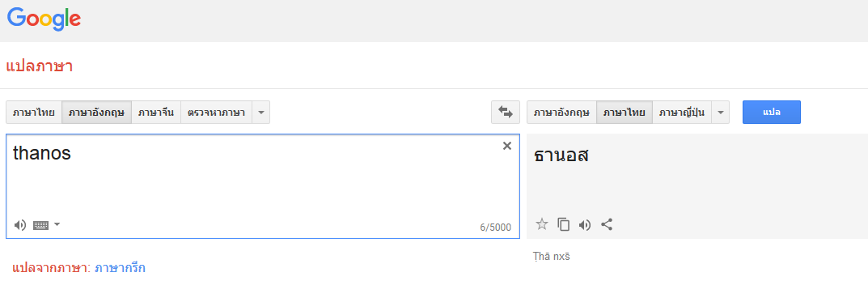The image size is (868, 298).
Task: Select ภาษาอังกฤษ as source language
Action: (x=96, y=113)
